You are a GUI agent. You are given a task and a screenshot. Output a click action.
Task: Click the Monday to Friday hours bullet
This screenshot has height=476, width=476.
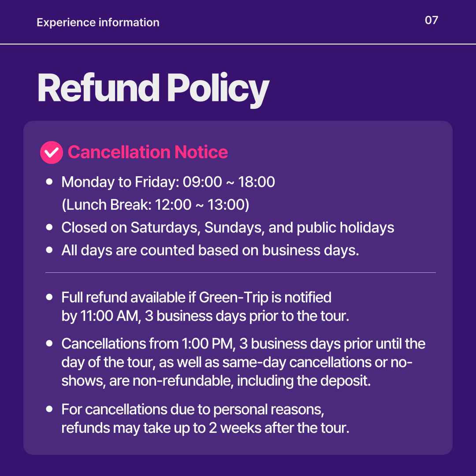[x=168, y=182]
